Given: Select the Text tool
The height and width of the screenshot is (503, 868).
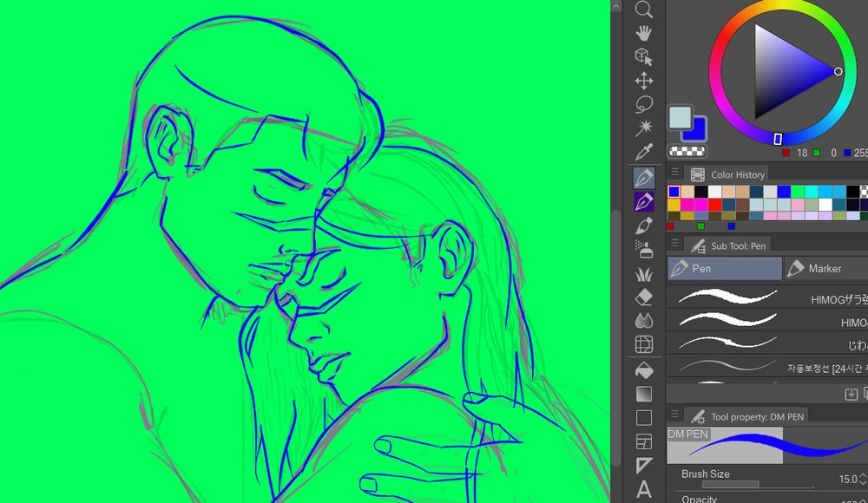Looking at the screenshot, I should pos(644,490).
